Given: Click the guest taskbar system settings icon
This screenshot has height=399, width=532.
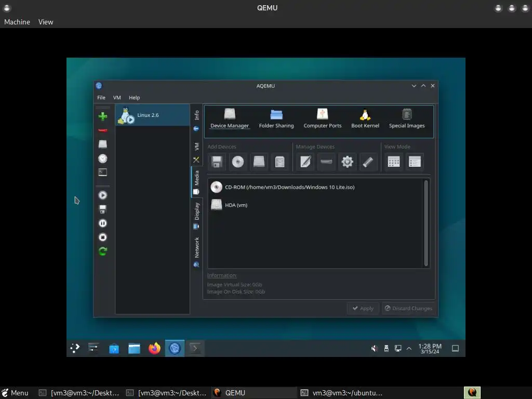Looking at the screenshot, I should click(94, 348).
